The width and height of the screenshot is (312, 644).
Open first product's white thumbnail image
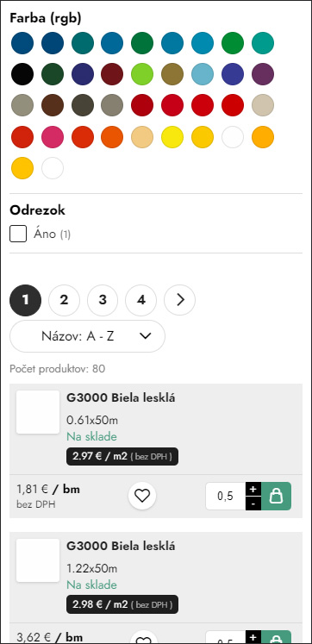(38, 412)
